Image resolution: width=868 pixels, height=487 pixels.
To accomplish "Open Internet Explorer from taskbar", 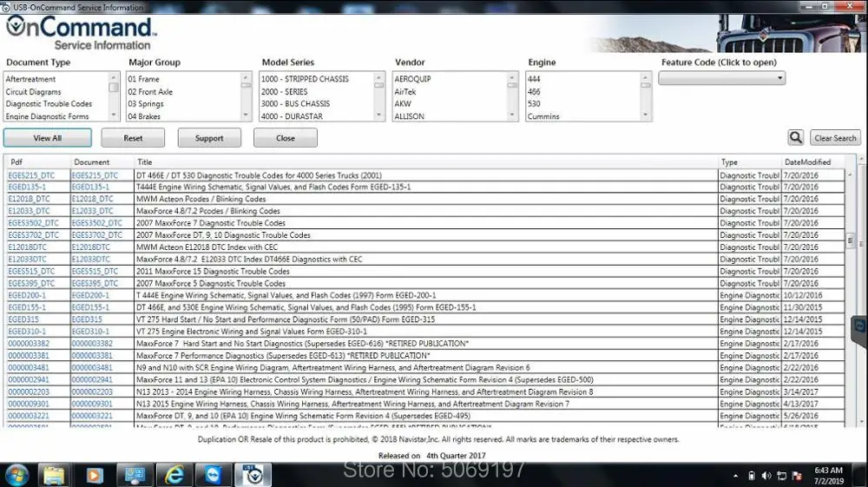I will (174, 475).
